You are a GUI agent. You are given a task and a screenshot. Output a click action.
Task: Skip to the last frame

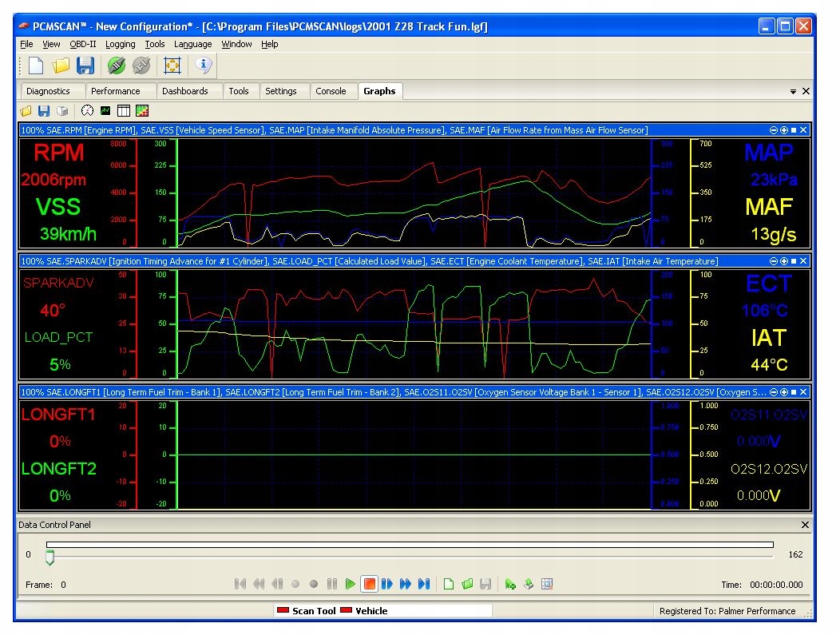pyautogui.click(x=424, y=585)
